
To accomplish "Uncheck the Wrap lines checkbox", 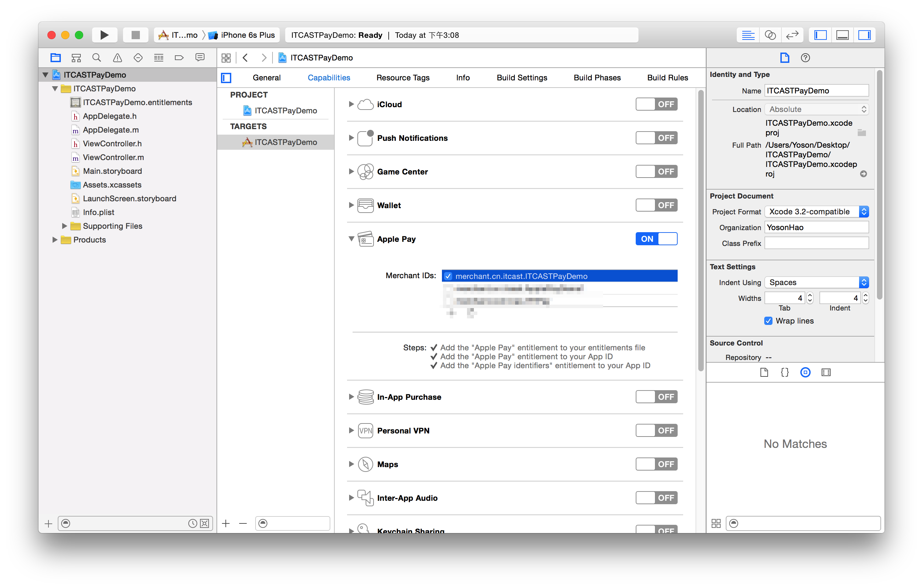I will click(x=768, y=321).
